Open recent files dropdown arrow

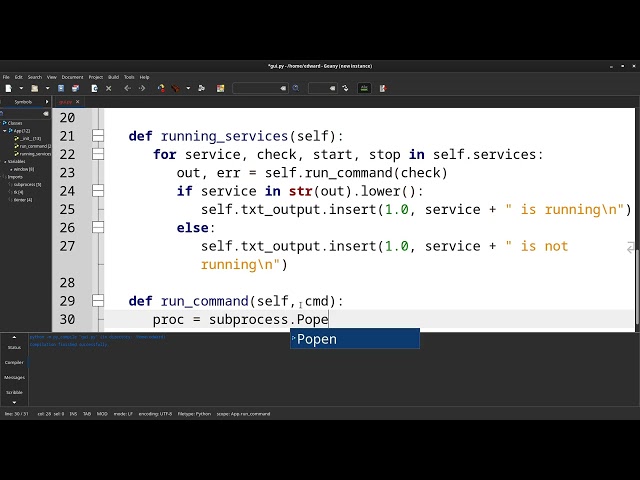[x=47, y=88]
